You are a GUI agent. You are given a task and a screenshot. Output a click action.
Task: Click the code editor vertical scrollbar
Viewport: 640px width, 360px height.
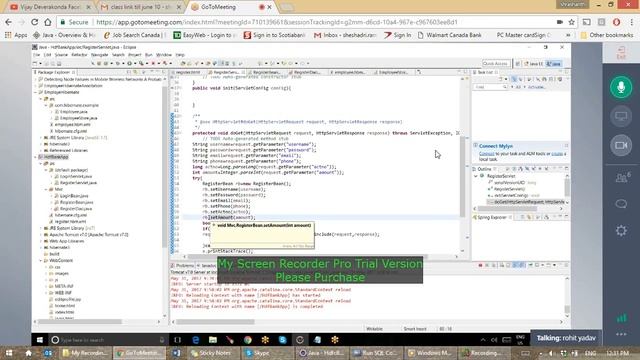pyautogui.click(x=462, y=176)
